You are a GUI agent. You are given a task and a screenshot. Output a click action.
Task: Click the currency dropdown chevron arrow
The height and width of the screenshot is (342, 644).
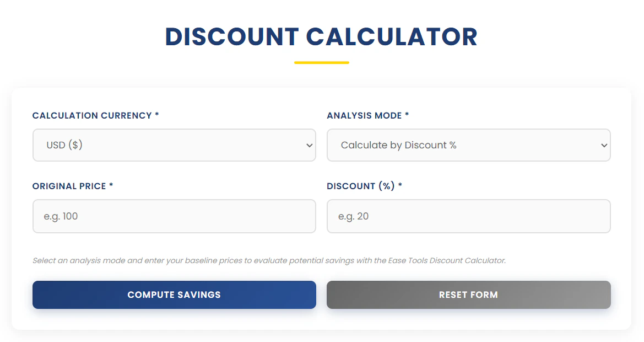coord(309,145)
